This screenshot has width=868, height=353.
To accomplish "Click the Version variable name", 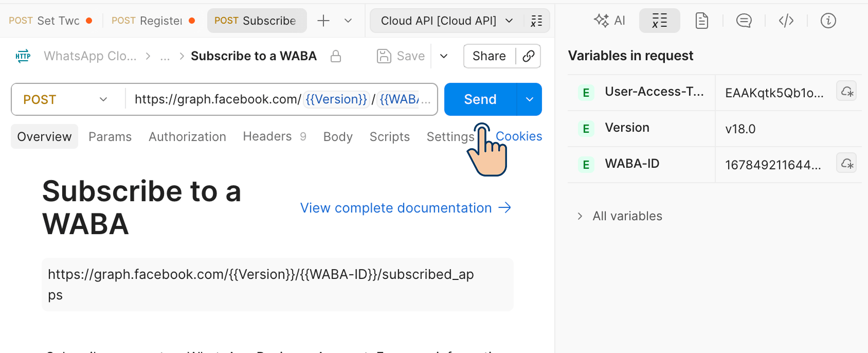I will pyautogui.click(x=627, y=128).
